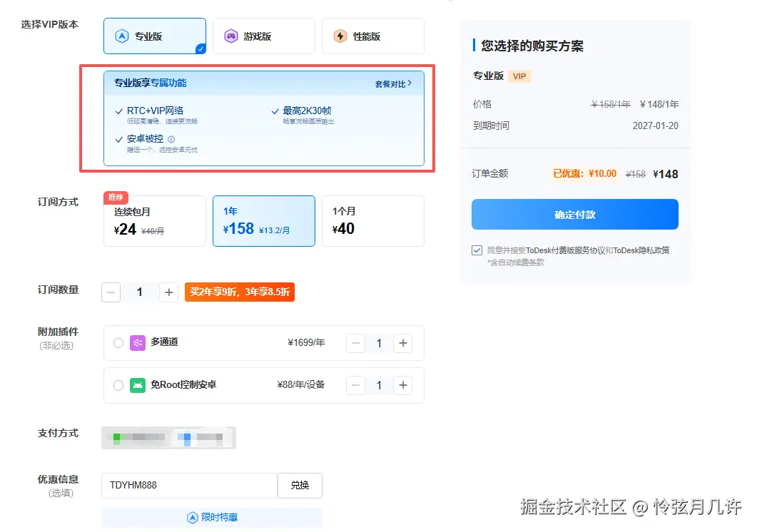The height and width of the screenshot is (532, 757).
Task: Click the 多通道 quantity value field
Action: (380, 343)
